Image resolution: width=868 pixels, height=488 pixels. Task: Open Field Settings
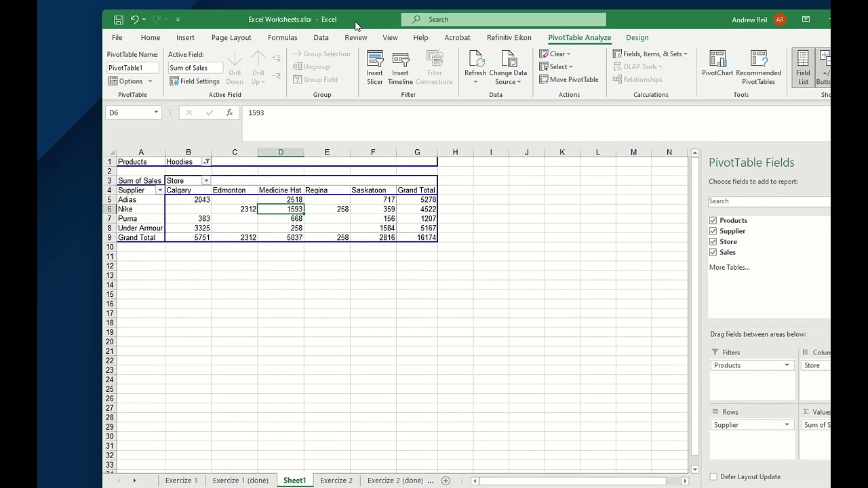click(x=195, y=81)
